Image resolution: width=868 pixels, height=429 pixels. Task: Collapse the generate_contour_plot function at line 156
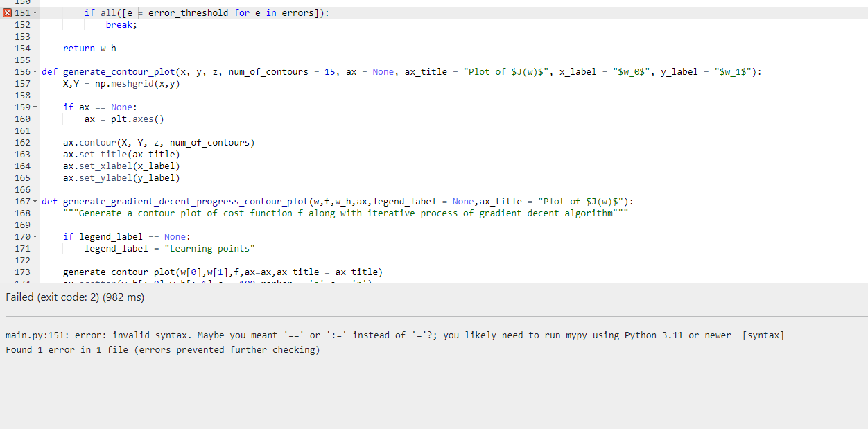coord(35,72)
